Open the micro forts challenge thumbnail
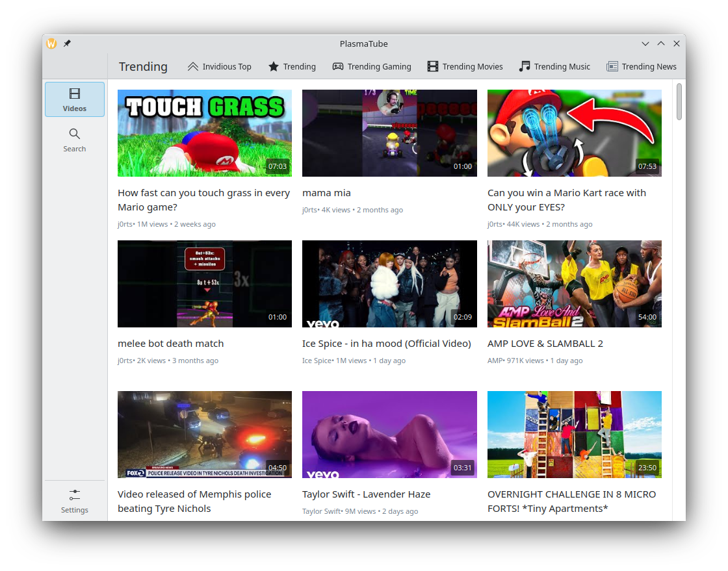 [575, 435]
